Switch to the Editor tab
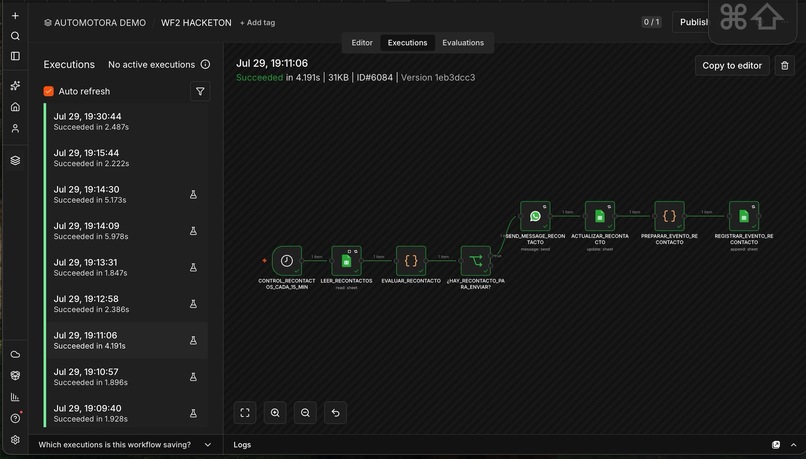806x459 pixels. coord(362,43)
